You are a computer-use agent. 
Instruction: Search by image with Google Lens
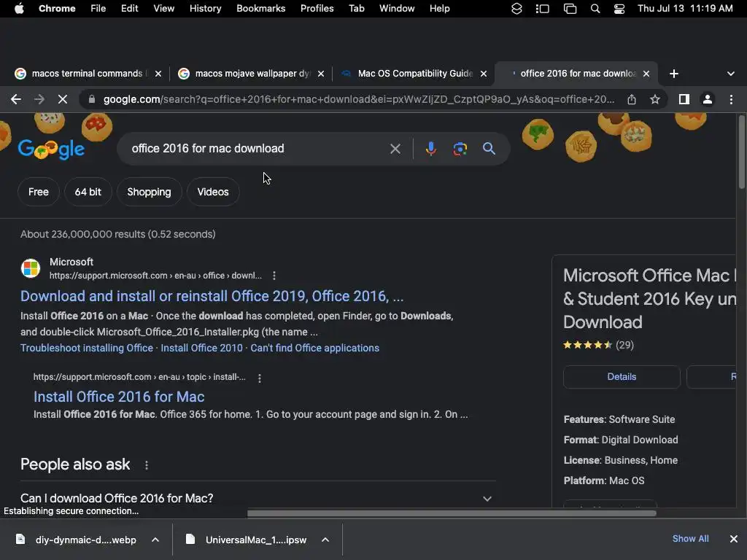(x=460, y=149)
